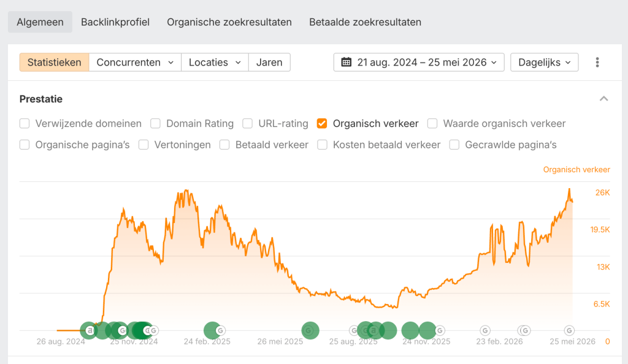Click the 26K axis value
The image size is (628, 364).
click(x=602, y=193)
